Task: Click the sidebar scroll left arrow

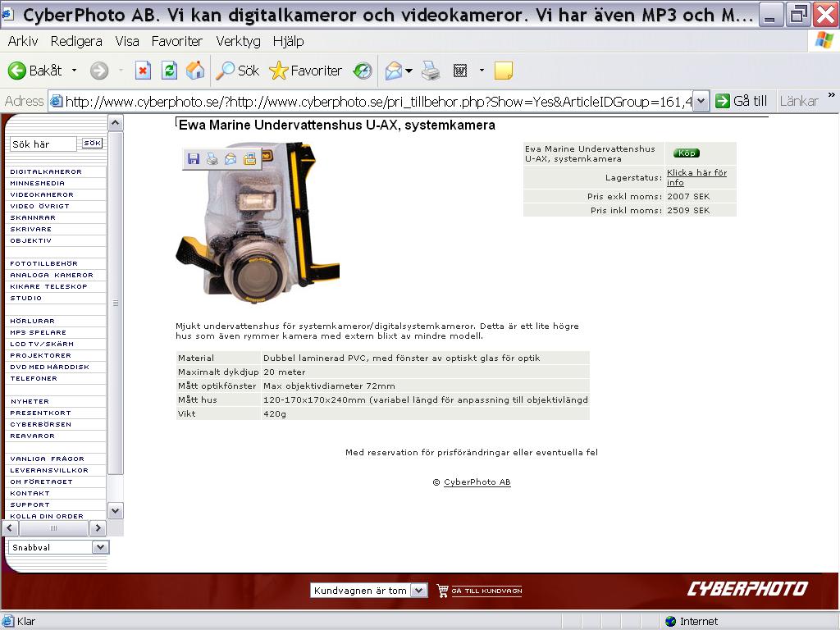Action: (10, 527)
